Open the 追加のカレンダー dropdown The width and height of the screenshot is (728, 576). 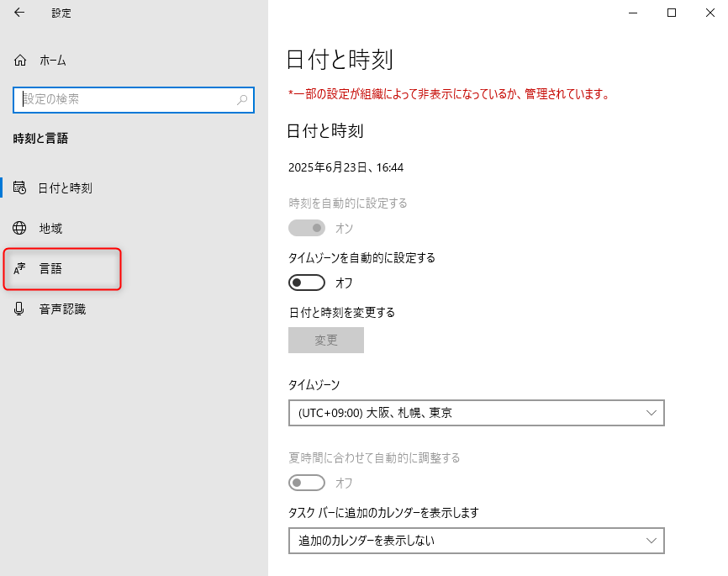click(476, 540)
